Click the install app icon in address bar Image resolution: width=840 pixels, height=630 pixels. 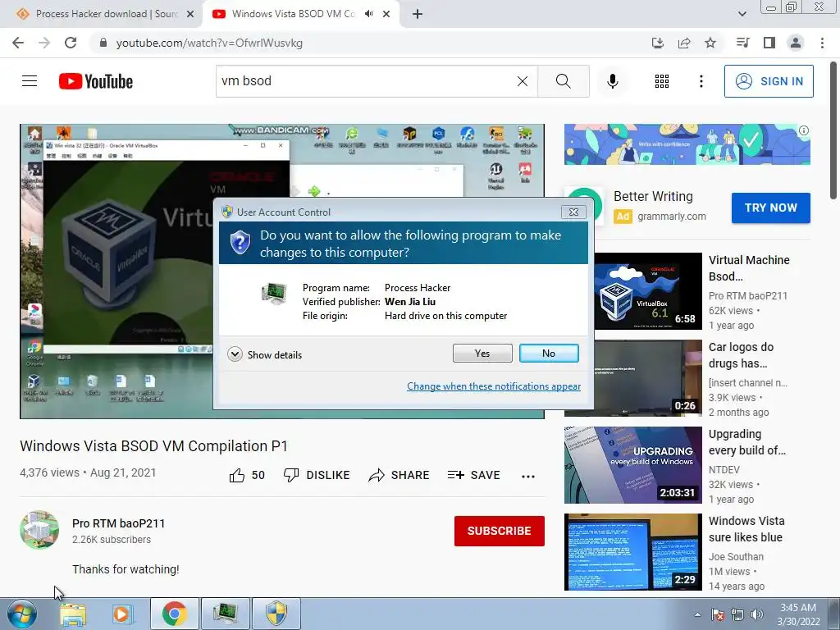pos(657,43)
